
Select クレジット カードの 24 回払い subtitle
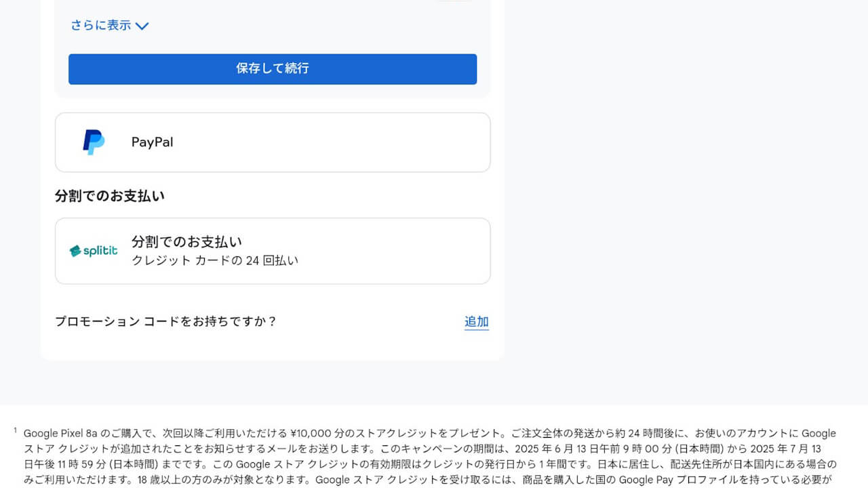[x=214, y=260]
